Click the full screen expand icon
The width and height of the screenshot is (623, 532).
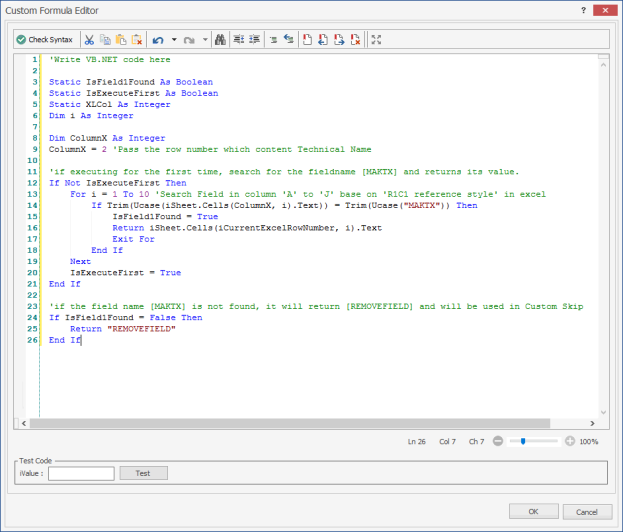click(x=376, y=40)
